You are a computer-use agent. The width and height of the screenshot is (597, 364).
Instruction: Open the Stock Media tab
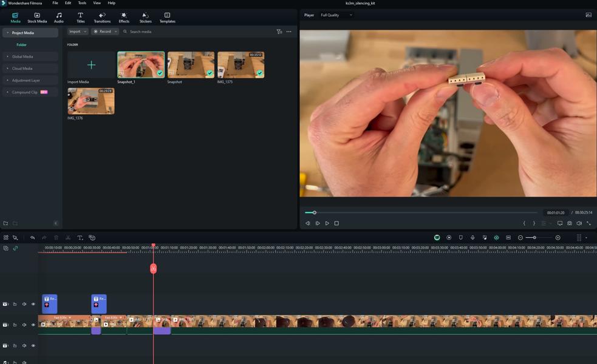[37, 18]
